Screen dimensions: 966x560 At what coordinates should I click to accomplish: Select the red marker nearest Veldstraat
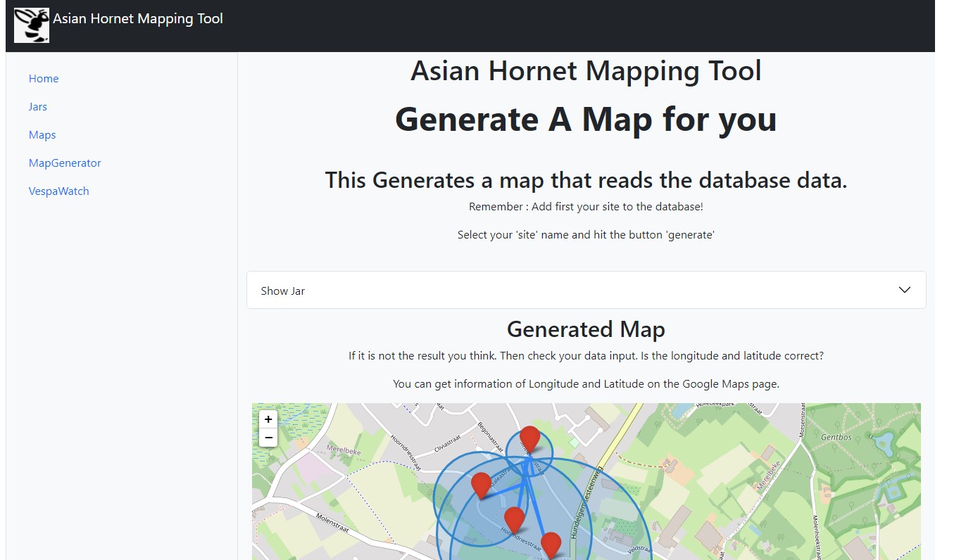point(551,546)
